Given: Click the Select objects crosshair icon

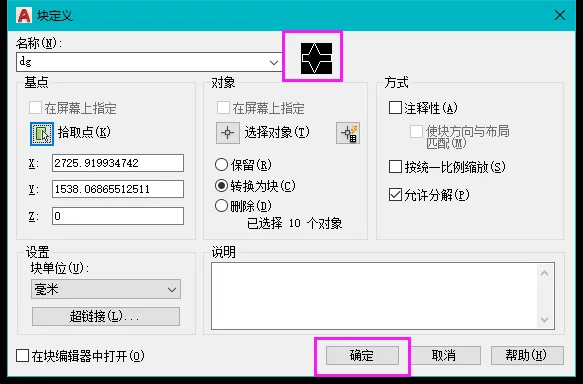Looking at the screenshot, I should pyautogui.click(x=228, y=133).
